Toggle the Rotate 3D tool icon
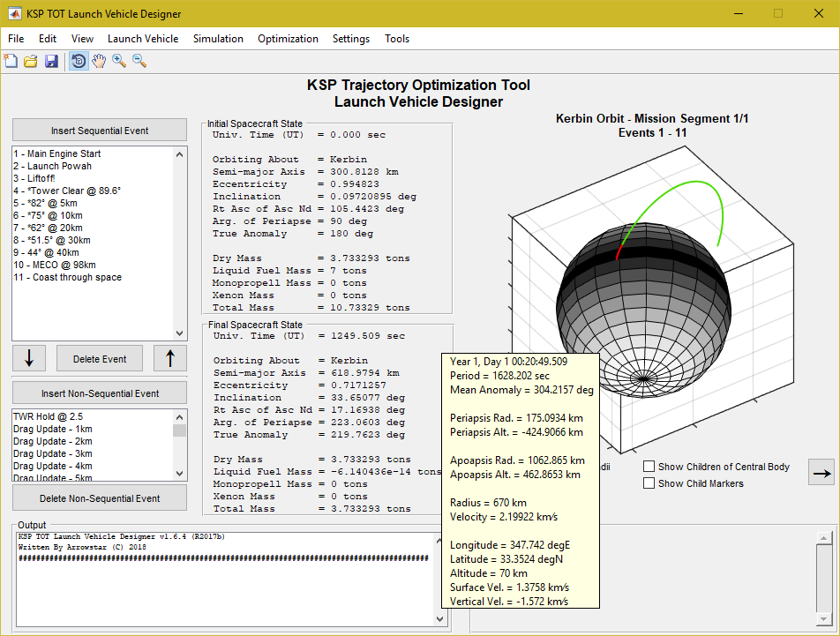 79,61
